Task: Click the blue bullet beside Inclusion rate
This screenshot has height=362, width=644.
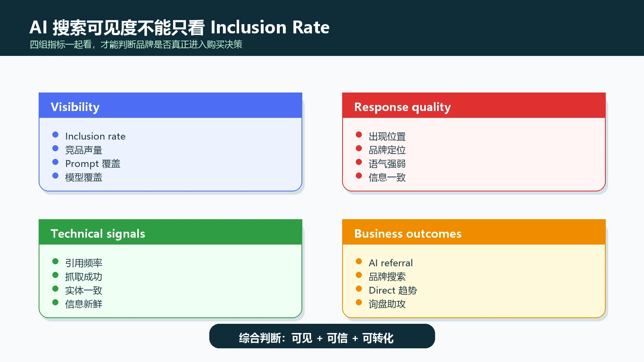Action: click(x=56, y=135)
